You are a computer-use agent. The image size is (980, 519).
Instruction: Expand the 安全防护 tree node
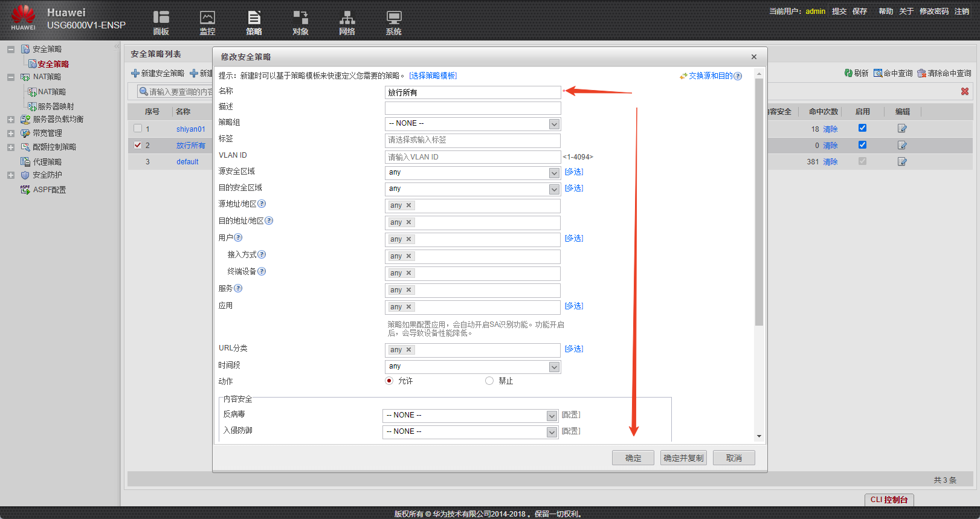point(11,175)
